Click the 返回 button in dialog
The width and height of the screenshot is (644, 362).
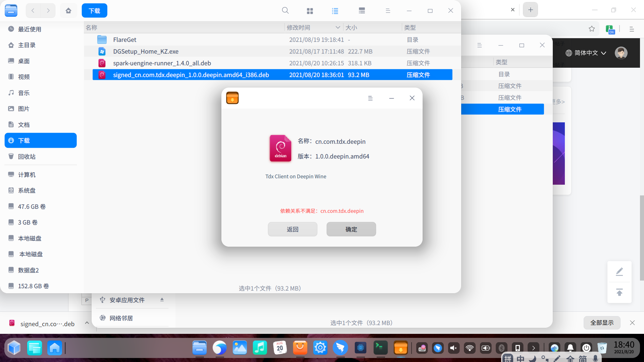tap(292, 229)
